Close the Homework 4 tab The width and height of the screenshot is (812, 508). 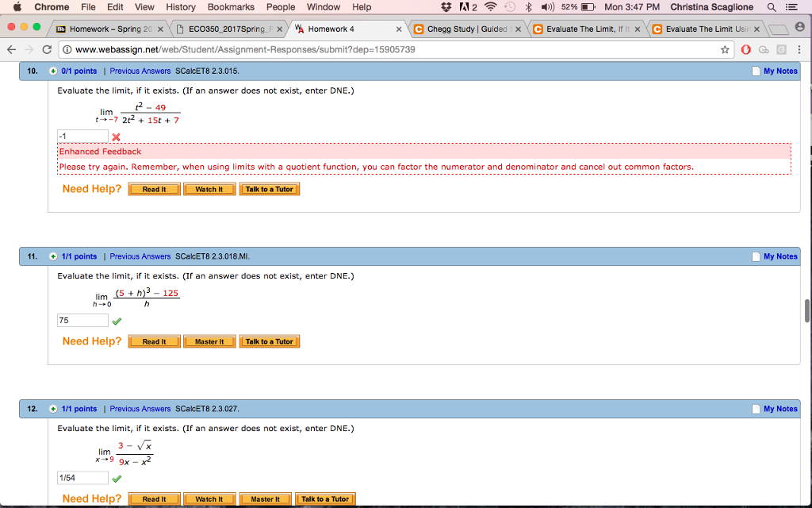click(x=399, y=29)
